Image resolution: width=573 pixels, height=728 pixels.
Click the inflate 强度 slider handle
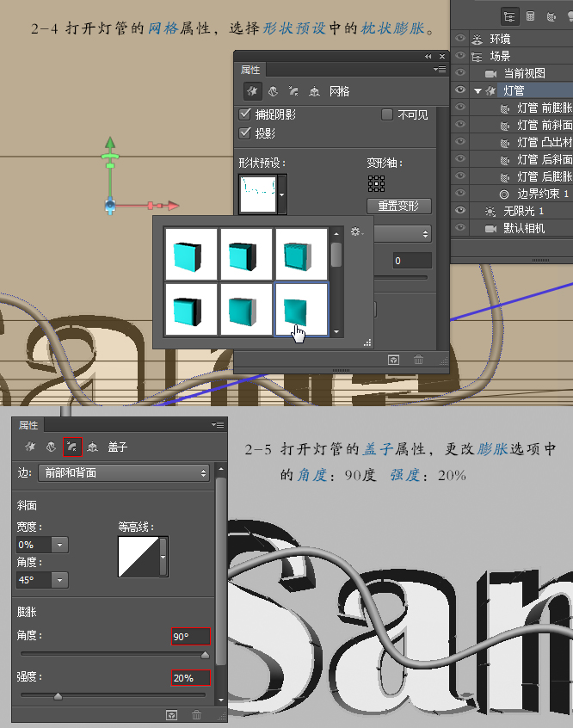point(58,695)
